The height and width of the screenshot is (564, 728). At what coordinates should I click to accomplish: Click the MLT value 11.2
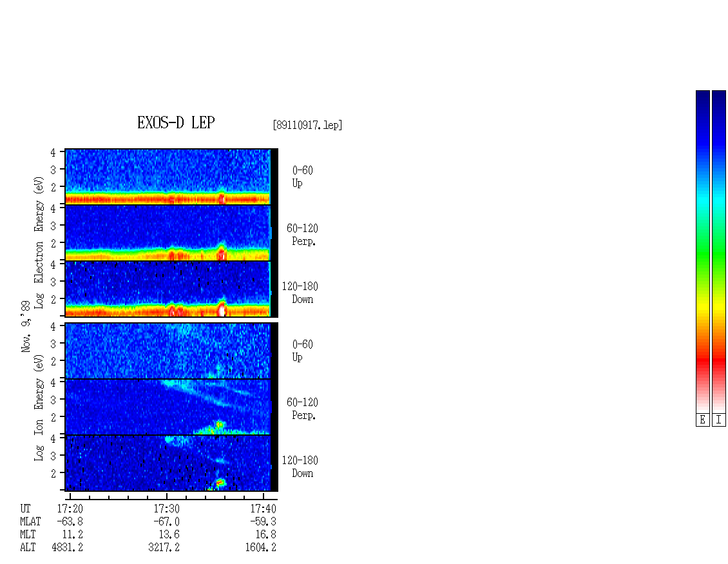(73, 535)
